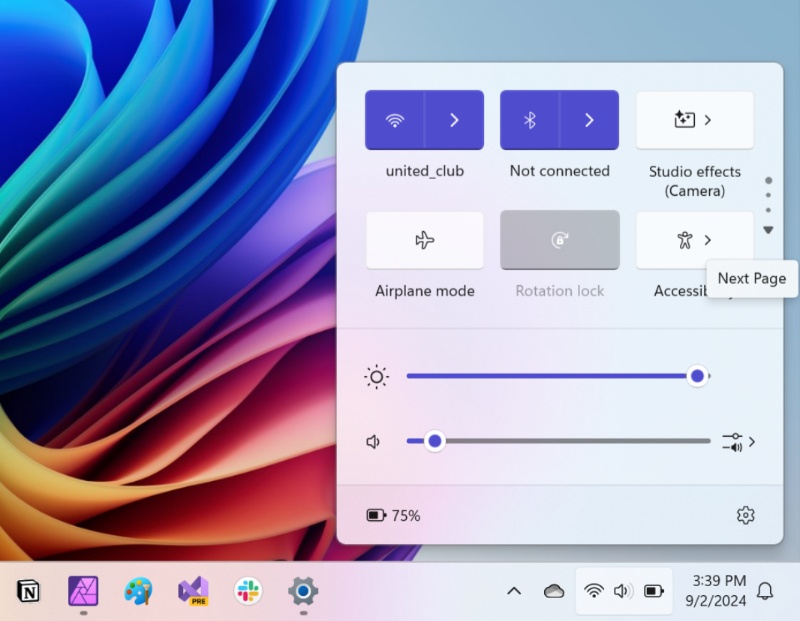Screen dimensions: 800x621
Task: Click the Next Page down arrow
Action: point(768,230)
